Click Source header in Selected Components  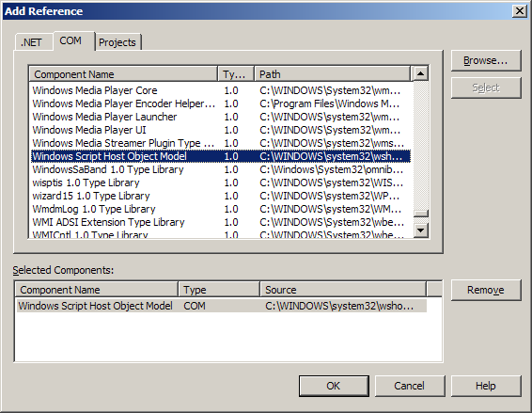click(x=343, y=290)
